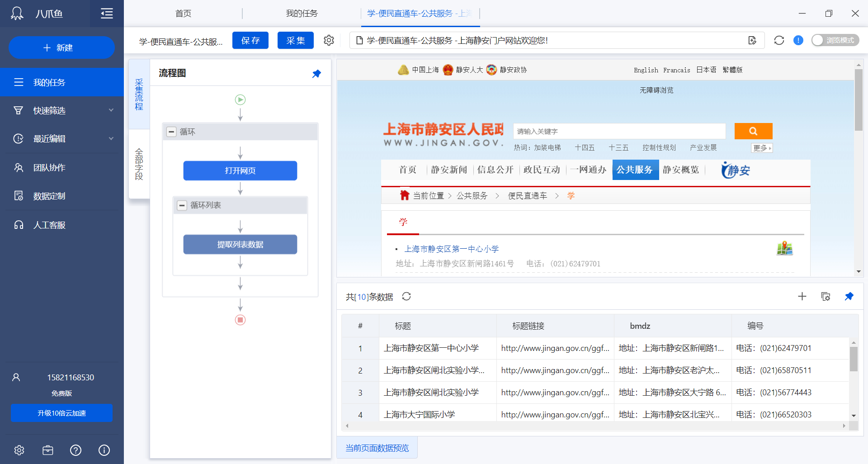This screenshot has width=868, height=464.
Task: Click the red stop node in the flowchart
Action: coord(240,320)
